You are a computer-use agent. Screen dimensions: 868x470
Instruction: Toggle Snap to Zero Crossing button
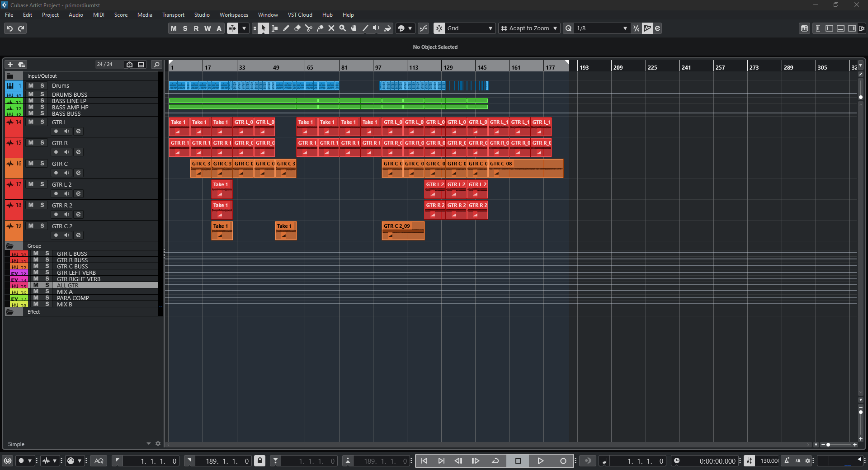tap(423, 28)
